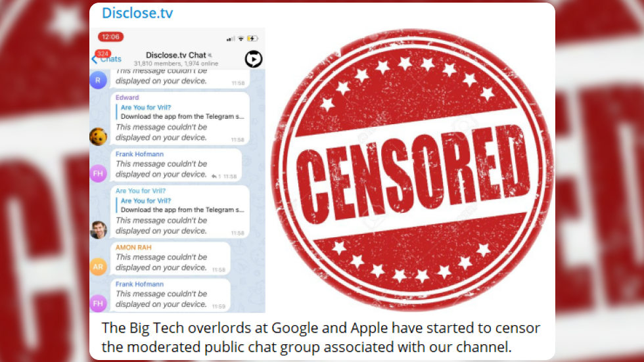
Task: Open the man's profile photo avatar
Action: 98,230
